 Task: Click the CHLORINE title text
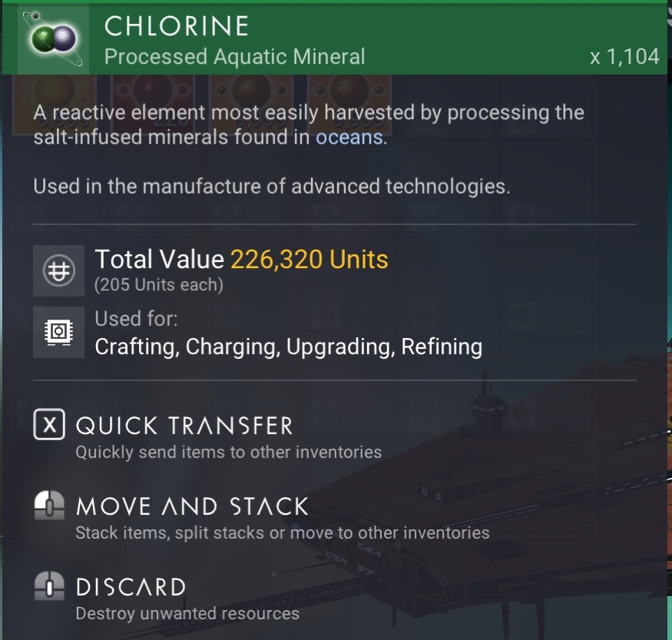[x=177, y=25]
